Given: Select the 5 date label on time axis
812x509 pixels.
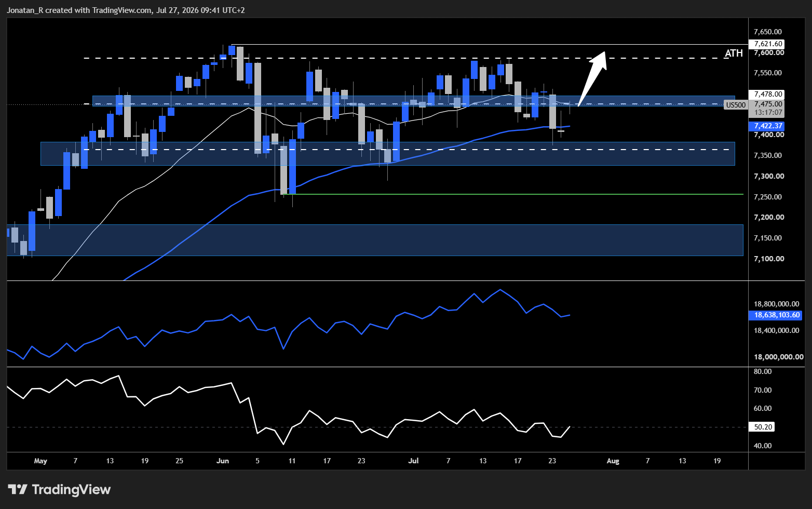Looking at the screenshot, I should tap(258, 461).
